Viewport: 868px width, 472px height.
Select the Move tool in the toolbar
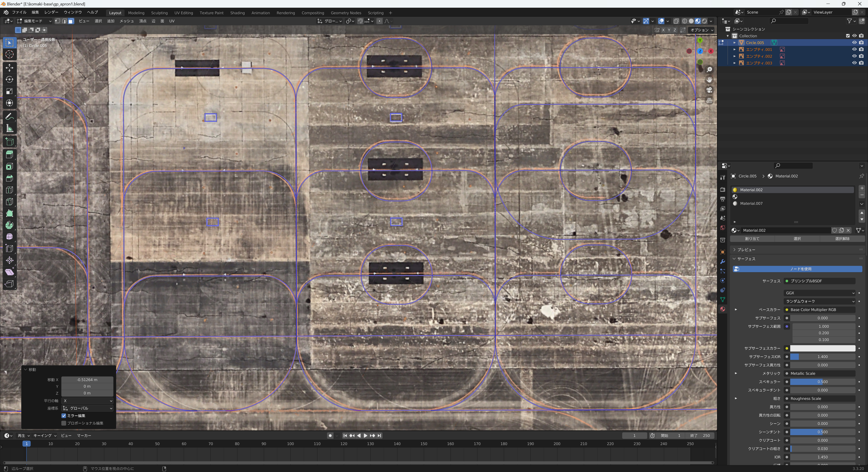point(9,68)
